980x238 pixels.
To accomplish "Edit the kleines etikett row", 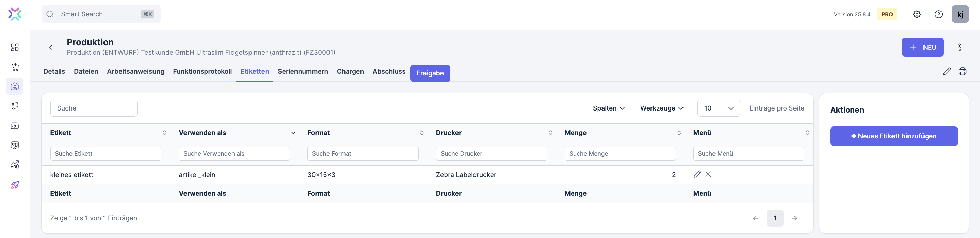I will (x=697, y=174).
